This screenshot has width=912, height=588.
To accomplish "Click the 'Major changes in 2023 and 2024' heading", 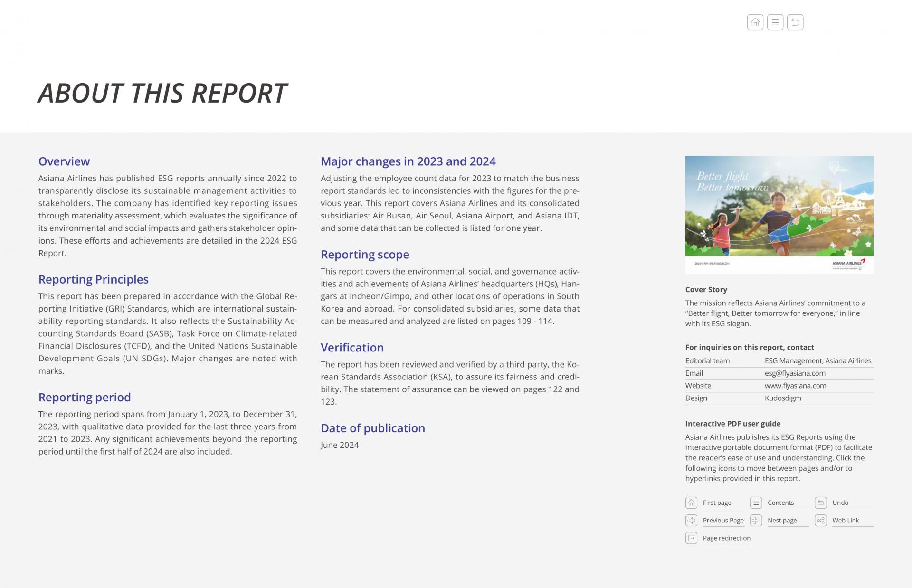I will [408, 161].
